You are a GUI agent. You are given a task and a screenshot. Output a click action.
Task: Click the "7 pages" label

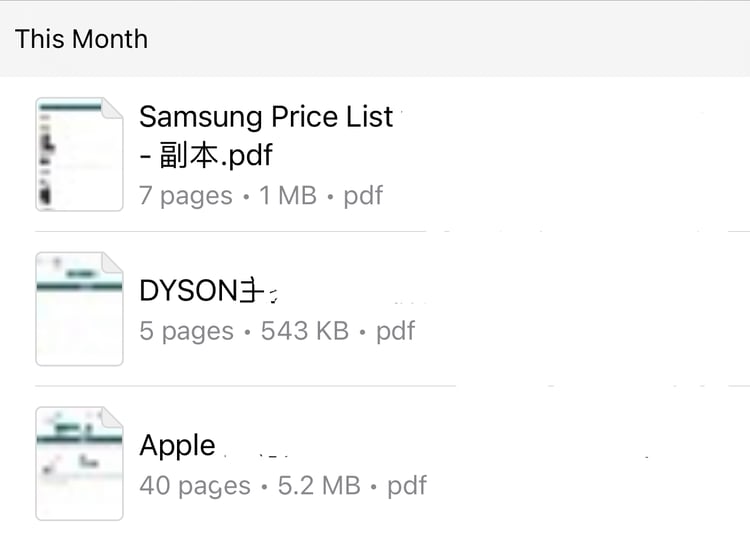[186, 195]
